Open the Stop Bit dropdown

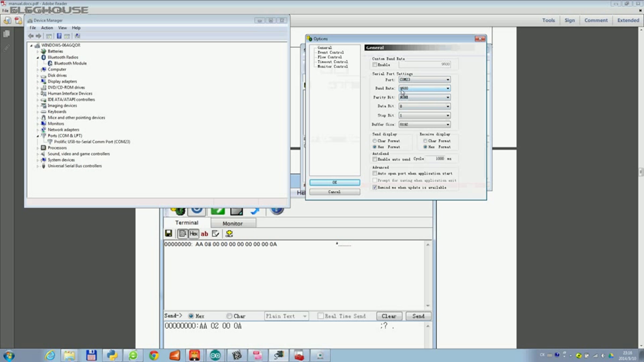point(425,115)
